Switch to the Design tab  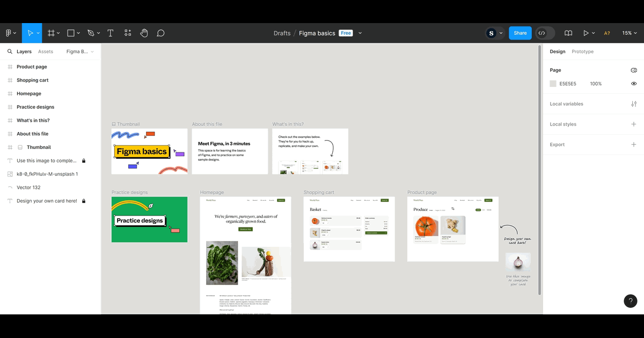[558, 52]
